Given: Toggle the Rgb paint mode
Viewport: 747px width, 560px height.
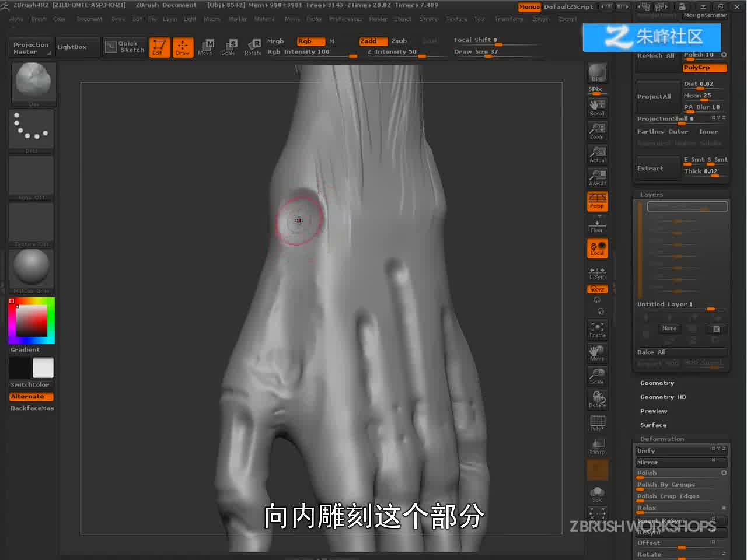Looking at the screenshot, I should pos(311,41).
